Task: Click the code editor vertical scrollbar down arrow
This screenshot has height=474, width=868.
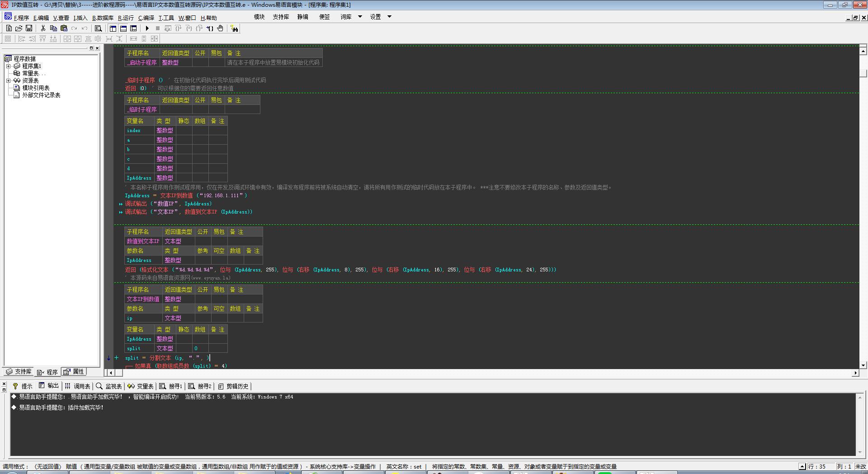Action: coord(863,365)
